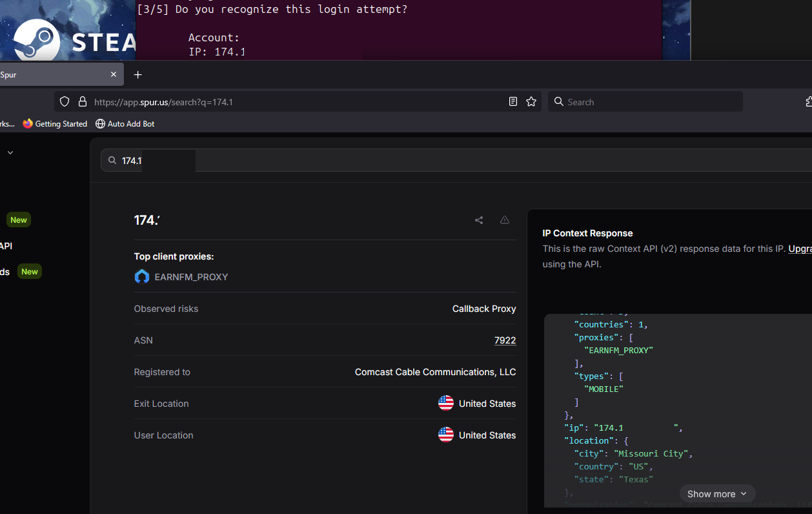Viewport: 812px width, 514px height.
Task: Click the EARNFM_PROXY hexagon logo icon
Action: tap(141, 277)
